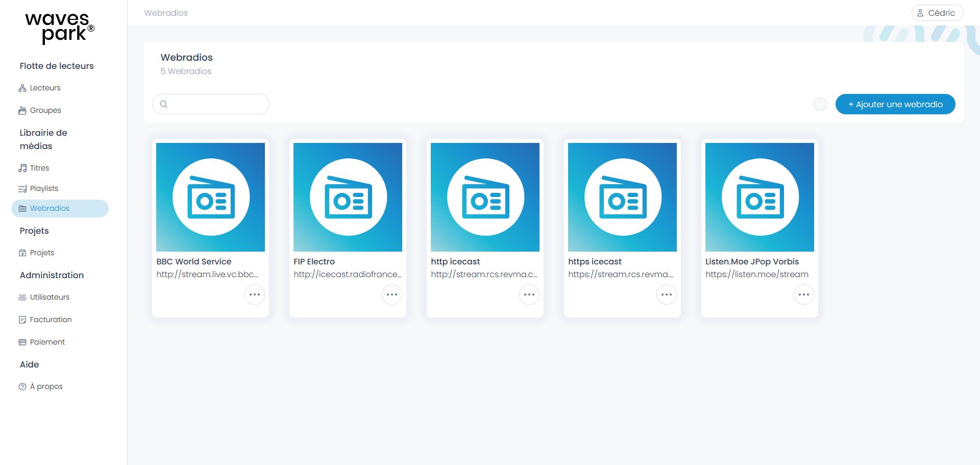Open FIP Electro options menu

[392, 295]
